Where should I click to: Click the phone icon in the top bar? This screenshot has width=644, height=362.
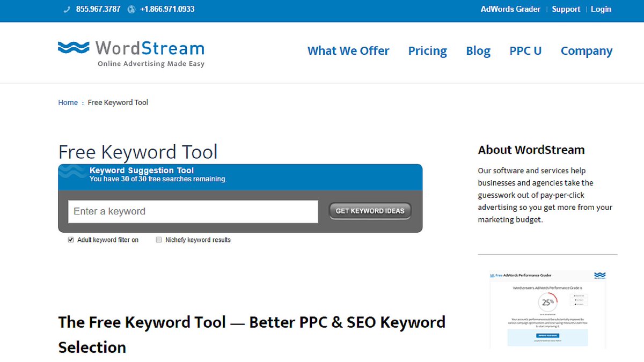66,9
